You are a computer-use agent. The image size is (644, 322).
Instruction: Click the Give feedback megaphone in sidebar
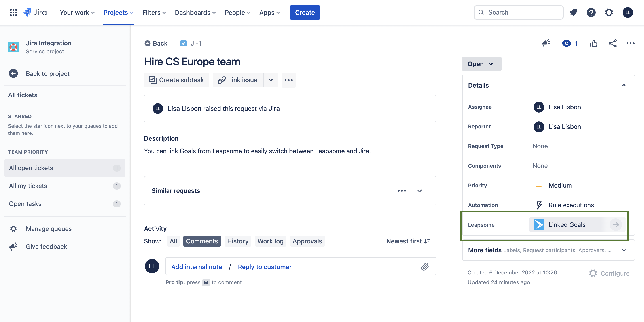13,246
